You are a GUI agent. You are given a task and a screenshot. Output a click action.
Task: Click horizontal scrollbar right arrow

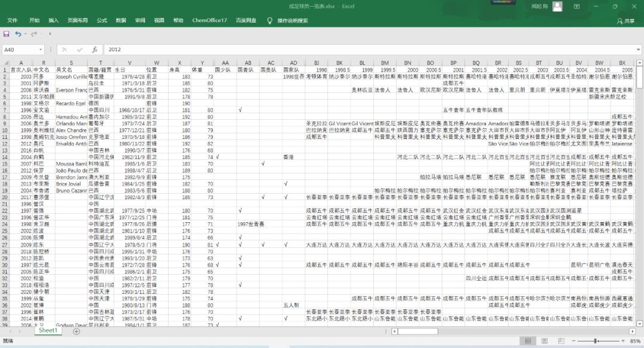point(633,331)
